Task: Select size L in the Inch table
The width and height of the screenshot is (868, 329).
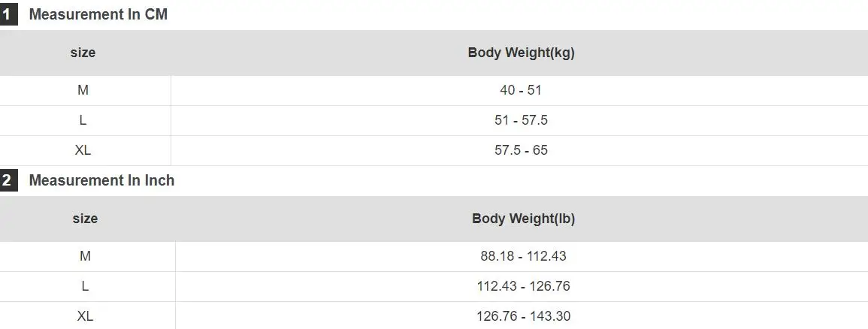Action: tap(85, 286)
